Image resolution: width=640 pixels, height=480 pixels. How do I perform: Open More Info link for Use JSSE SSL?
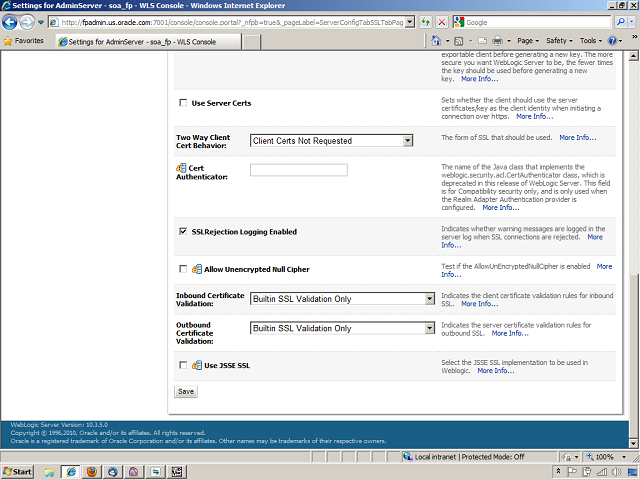coord(495,370)
